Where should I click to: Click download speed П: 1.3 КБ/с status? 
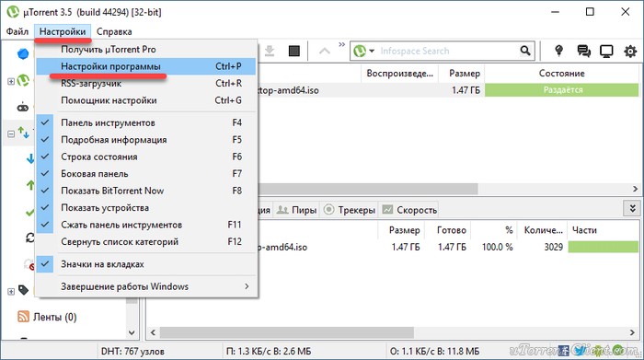tap(269, 352)
